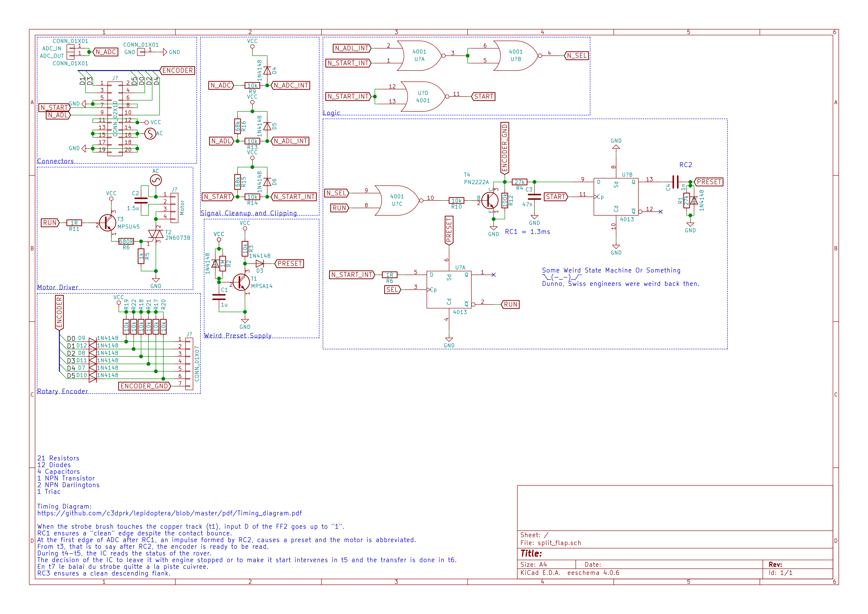This screenshot has height=614, width=868.
Task: Click the C3 47n capacitor symbol
Action: tap(534, 197)
